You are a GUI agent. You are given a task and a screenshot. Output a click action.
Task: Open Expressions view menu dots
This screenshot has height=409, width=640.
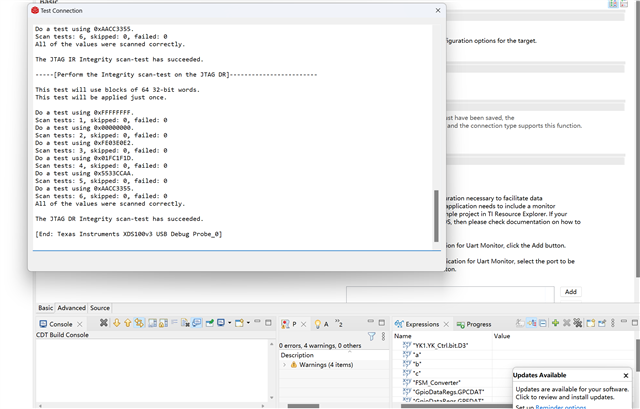(x=613, y=323)
